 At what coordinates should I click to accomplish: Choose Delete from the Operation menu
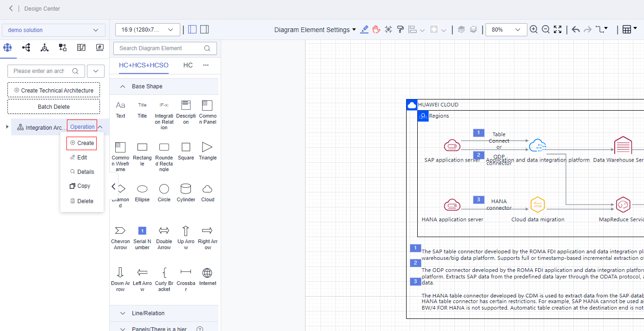(x=82, y=201)
